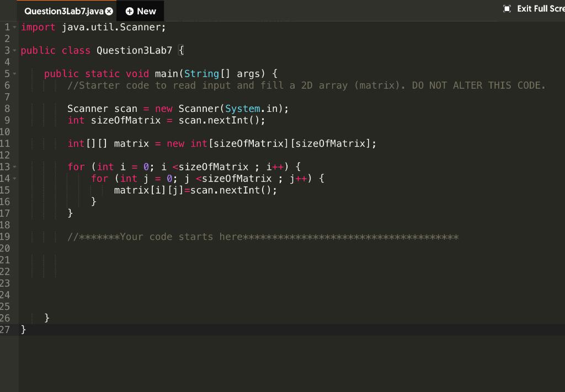
Task: Click Exit Full Screen text
Action: click(x=541, y=9)
